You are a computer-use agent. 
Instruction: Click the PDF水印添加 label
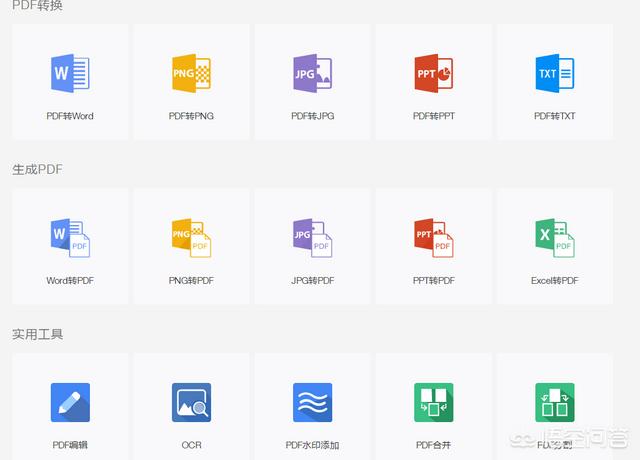click(x=313, y=445)
